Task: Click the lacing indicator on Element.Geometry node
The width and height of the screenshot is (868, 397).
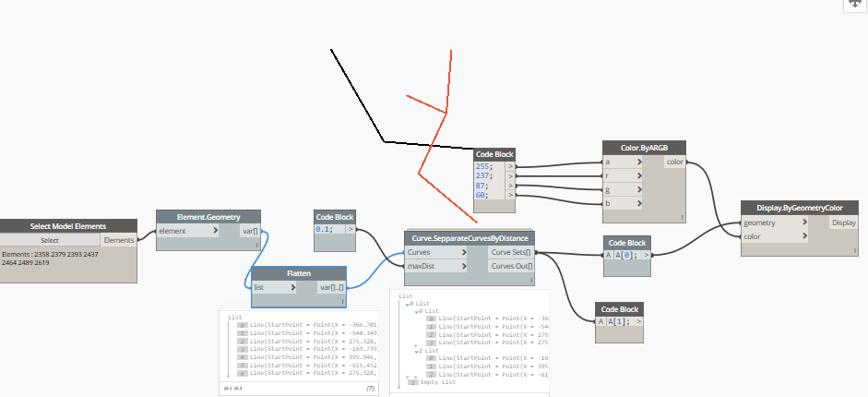Action: 256,245
